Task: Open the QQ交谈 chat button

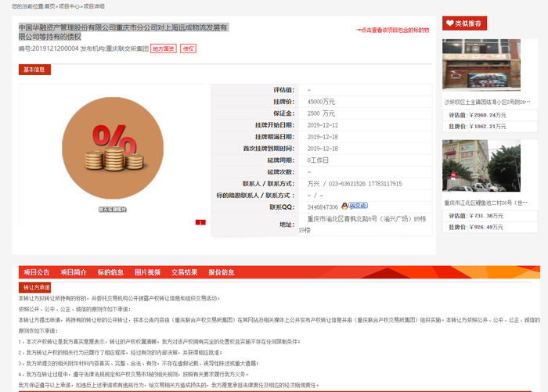Action: click(358, 206)
